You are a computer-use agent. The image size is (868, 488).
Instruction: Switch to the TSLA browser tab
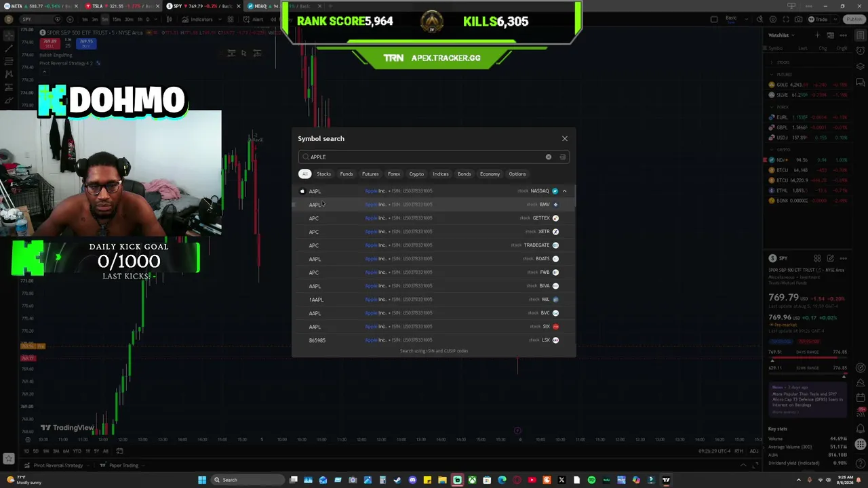(x=121, y=6)
